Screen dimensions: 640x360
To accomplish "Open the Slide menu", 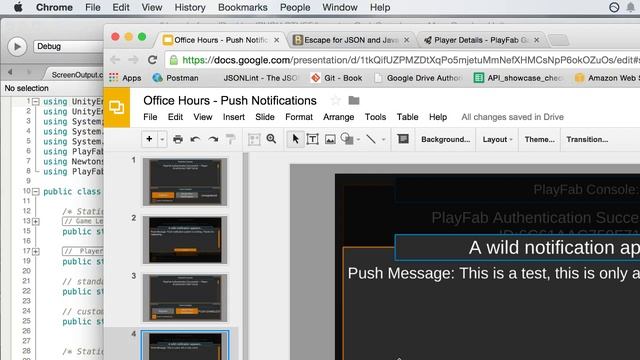I will [264, 117].
